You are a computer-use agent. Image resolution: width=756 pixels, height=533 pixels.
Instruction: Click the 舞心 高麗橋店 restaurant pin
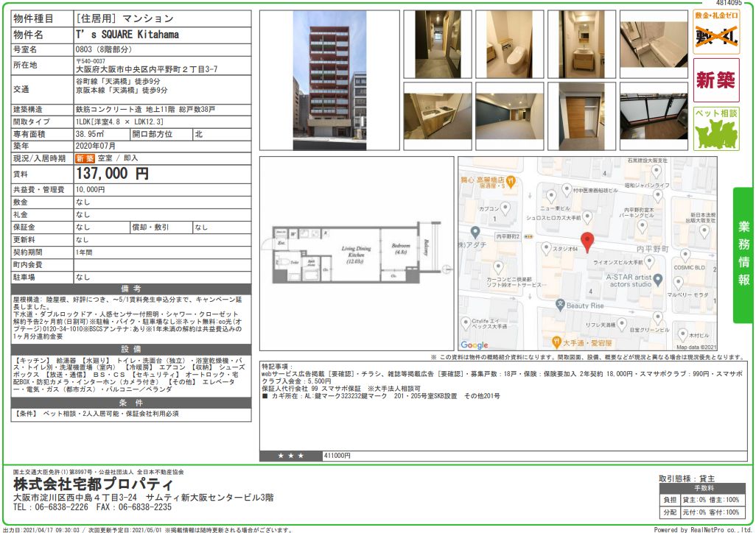pyautogui.click(x=511, y=182)
